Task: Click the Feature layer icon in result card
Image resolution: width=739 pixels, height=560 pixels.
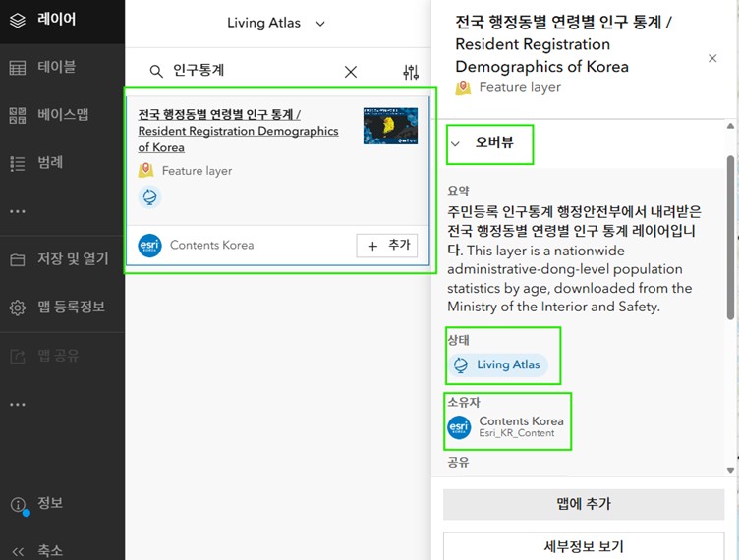Action: pyautogui.click(x=146, y=170)
